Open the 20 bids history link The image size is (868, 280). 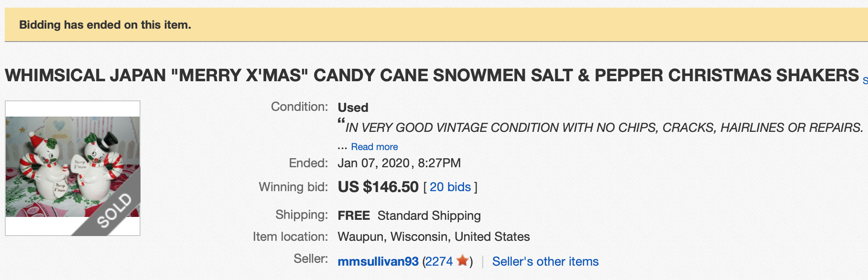click(450, 187)
